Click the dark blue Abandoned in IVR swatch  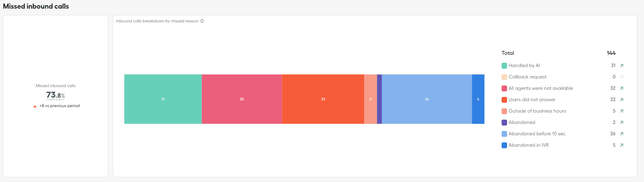point(504,145)
